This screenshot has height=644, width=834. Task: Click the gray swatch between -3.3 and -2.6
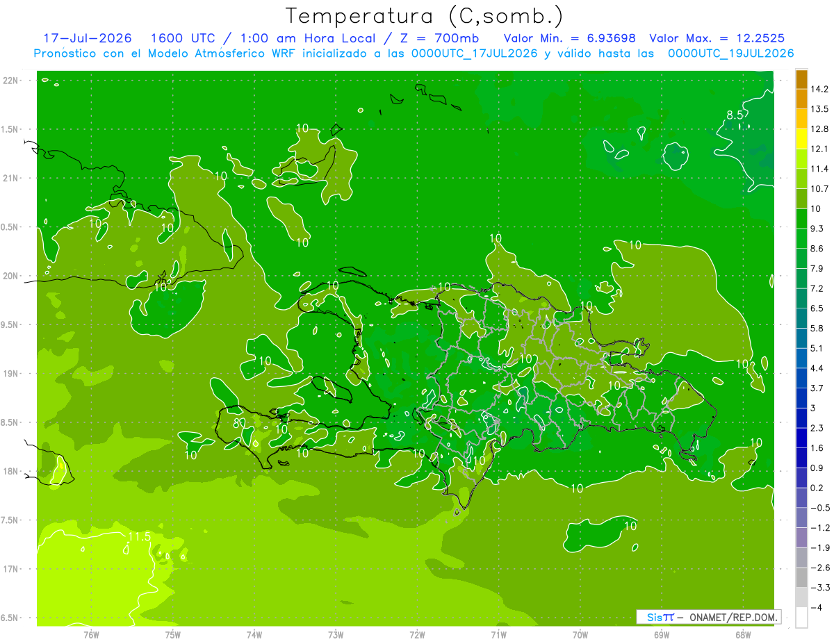click(x=801, y=577)
